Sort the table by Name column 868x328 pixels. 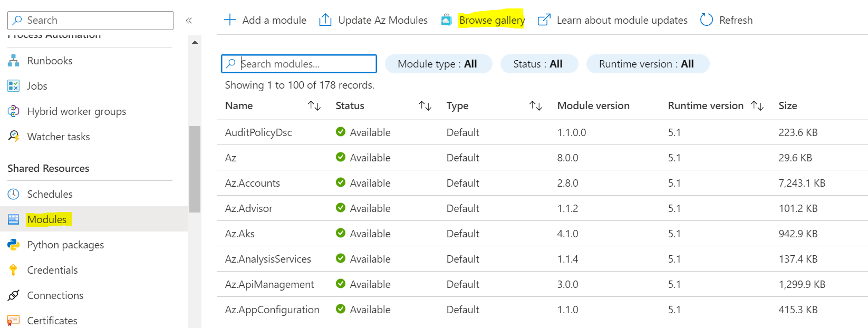pyautogui.click(x=314, y=106)
